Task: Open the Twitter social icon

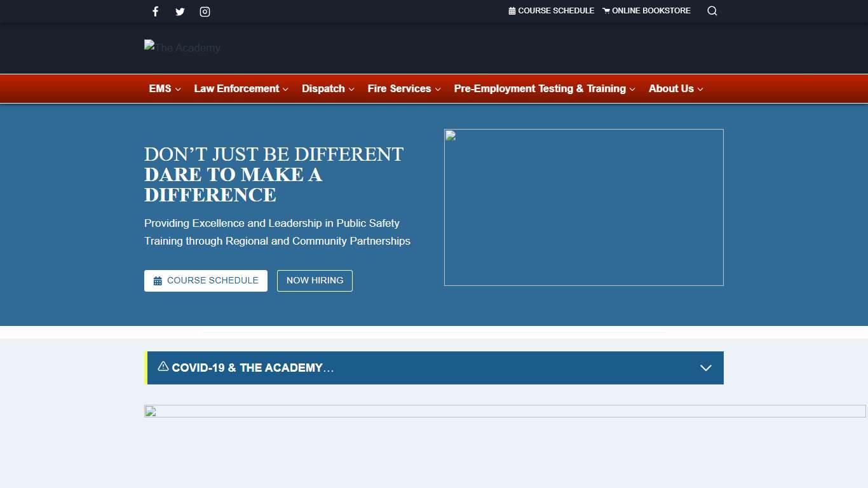Action: (180, 11)
